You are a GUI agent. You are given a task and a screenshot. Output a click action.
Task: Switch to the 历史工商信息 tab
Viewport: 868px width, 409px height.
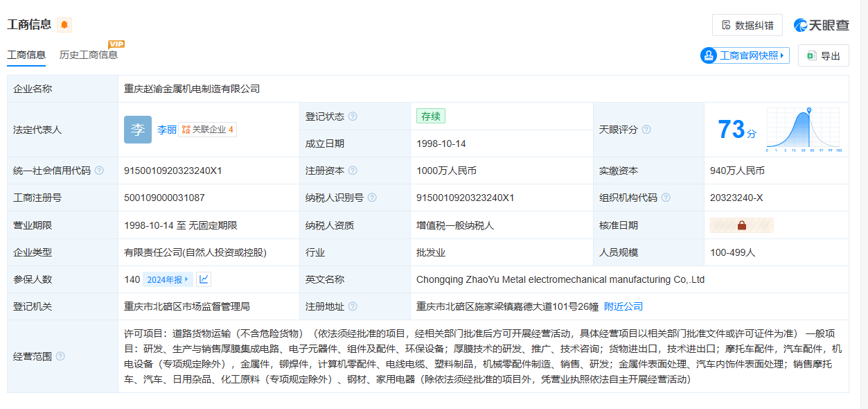click(x=88, y=55)
